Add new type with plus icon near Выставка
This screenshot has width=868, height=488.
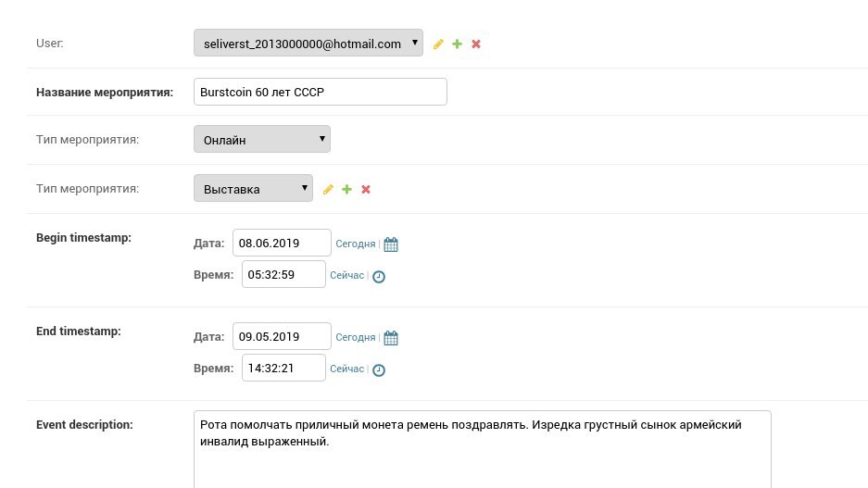coord(346,189)
